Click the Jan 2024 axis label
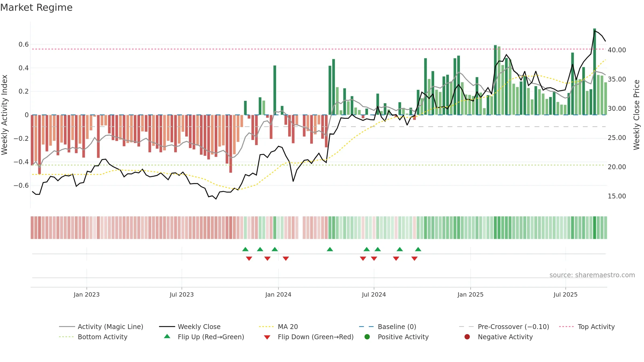Screen dimensions: 644x362 [x=278, y=294]
